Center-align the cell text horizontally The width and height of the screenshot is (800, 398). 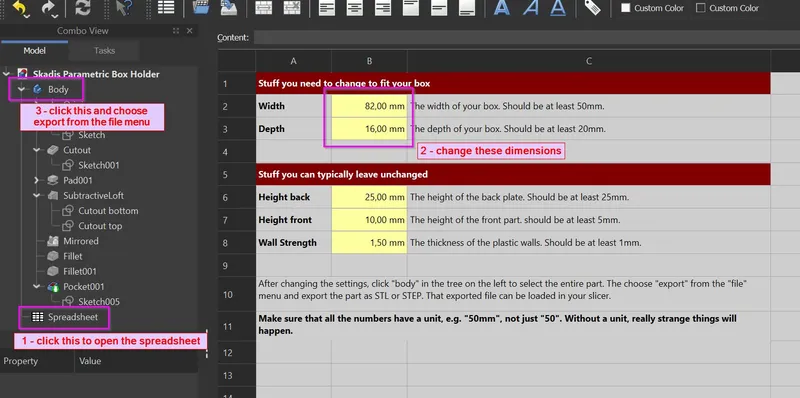[355, 8]
